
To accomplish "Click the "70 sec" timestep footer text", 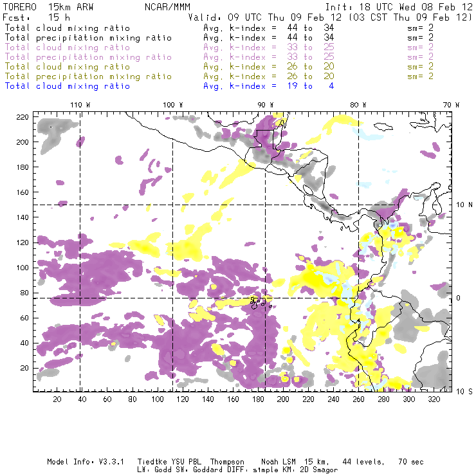I will coord(411,462).
